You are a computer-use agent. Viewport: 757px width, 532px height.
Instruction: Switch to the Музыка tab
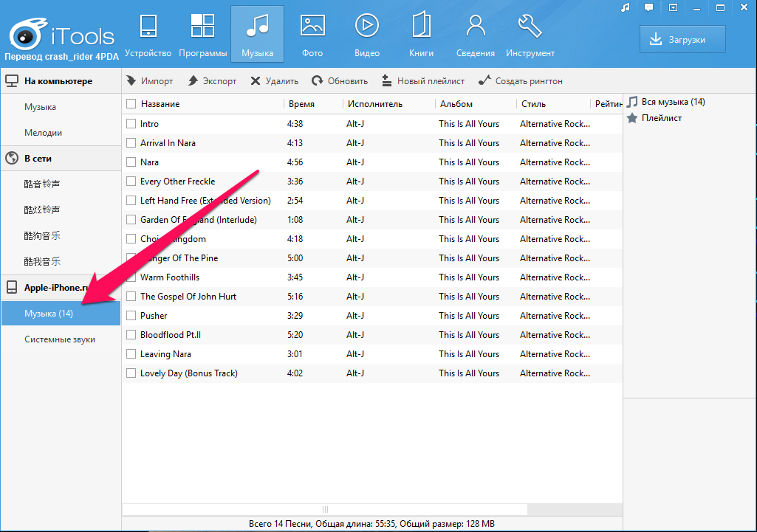[257, 34]
